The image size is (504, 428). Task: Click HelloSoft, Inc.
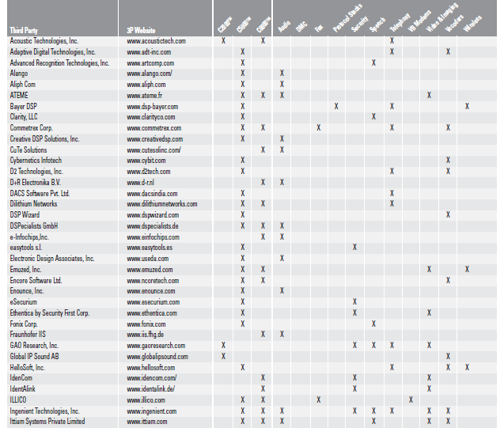[x=28, y=367]
